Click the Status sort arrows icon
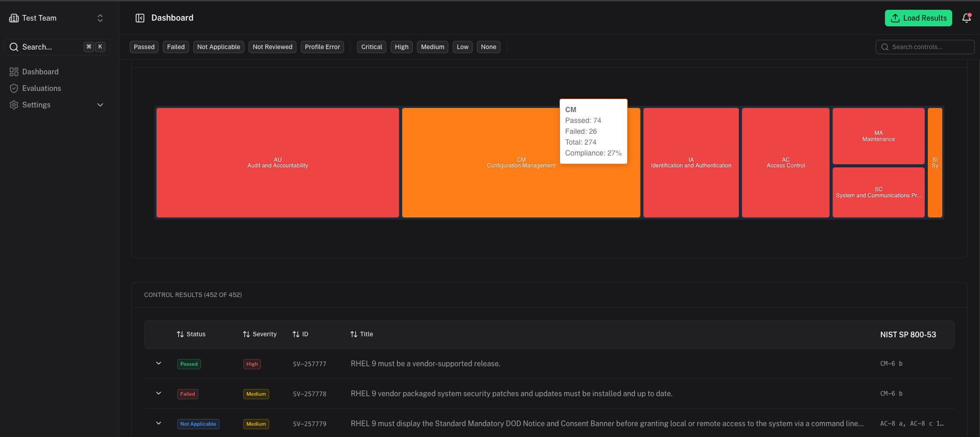This screenshot has width=980, height=437. coord(180,334)
